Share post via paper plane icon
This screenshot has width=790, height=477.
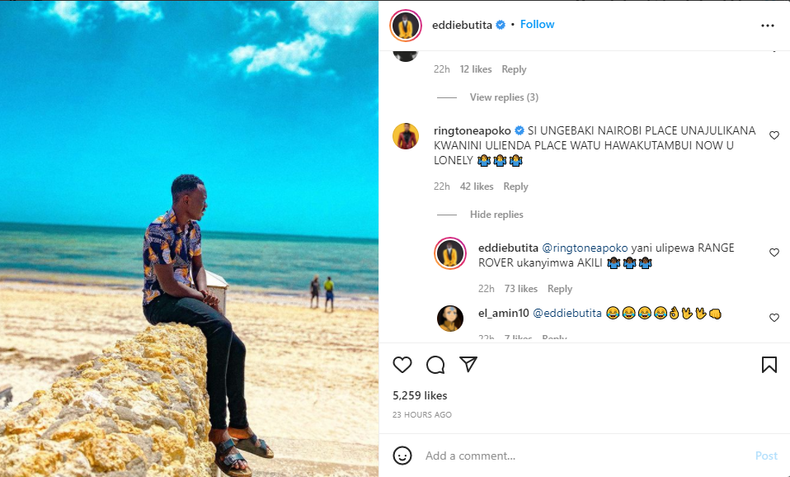tap(468, 364)
